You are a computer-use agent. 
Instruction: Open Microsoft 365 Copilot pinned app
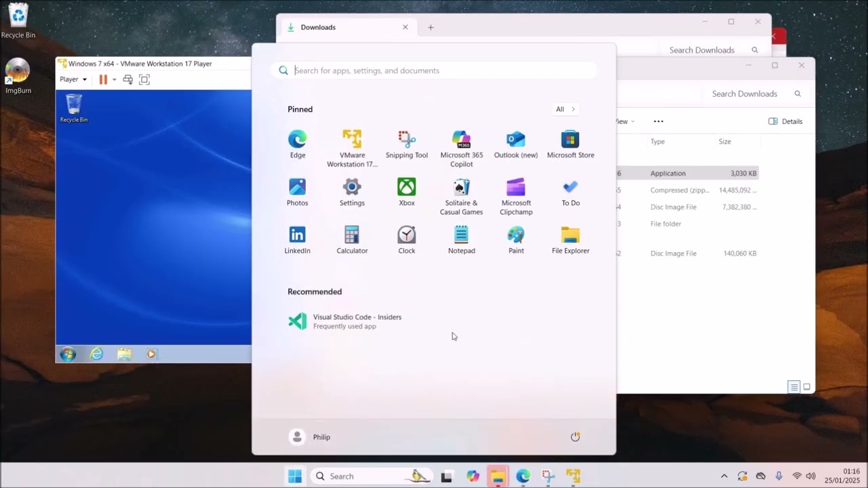pos(461,149)
